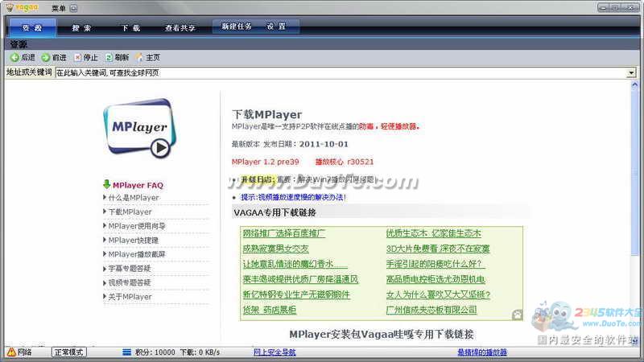Click the scrollbar up arrow
This screenshot has width=644, height=362.
(634, 84)
